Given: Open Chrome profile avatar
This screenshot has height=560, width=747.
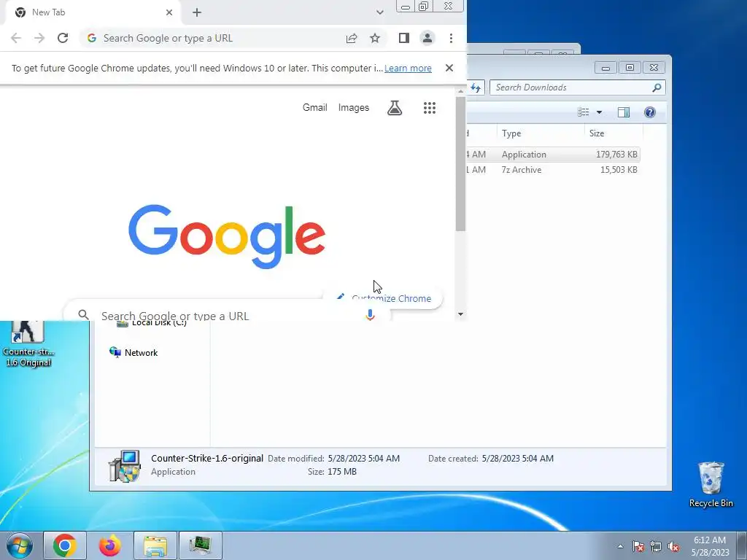Looking at the screenshot, I should [427, 38].
